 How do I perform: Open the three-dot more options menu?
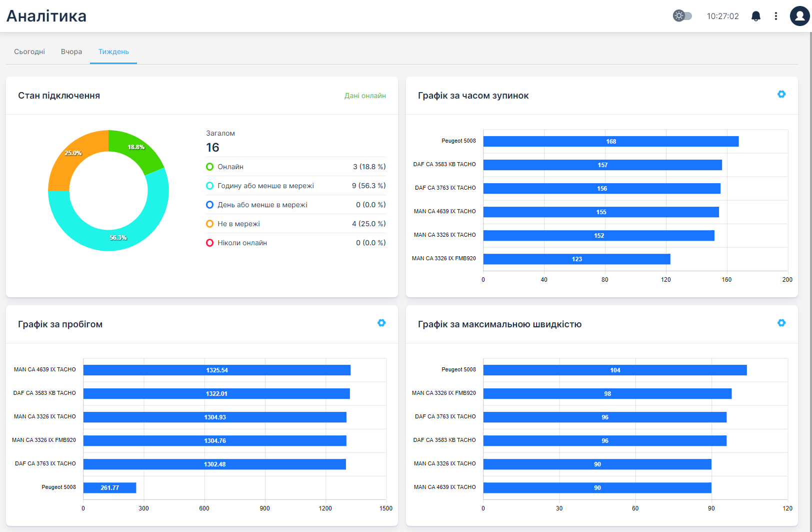coord(776,16)
